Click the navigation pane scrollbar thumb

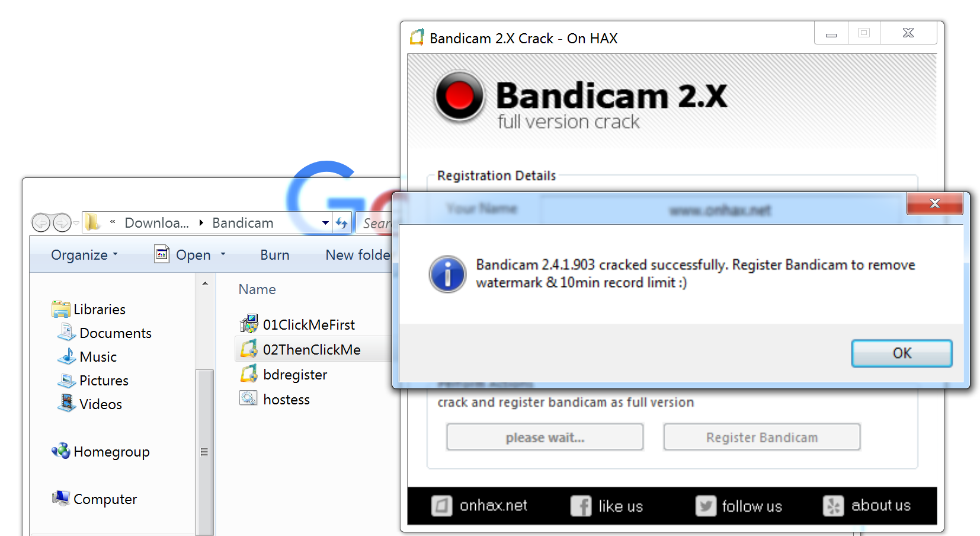click(x=204, y=452)
